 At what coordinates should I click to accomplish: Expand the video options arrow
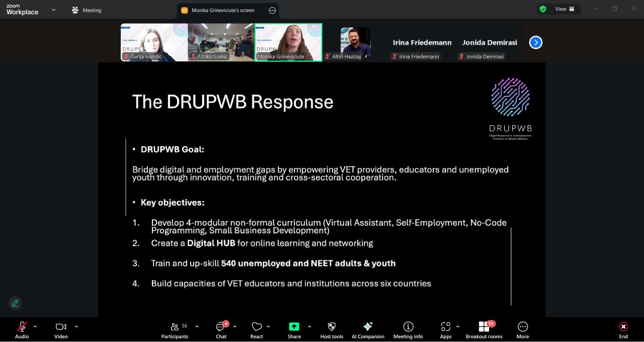[x=76, y=326]
